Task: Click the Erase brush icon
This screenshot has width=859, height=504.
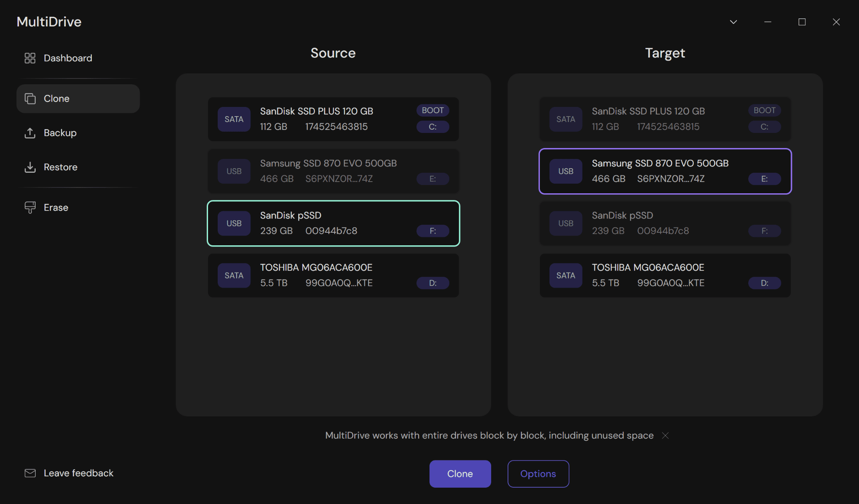Action: 30,208
